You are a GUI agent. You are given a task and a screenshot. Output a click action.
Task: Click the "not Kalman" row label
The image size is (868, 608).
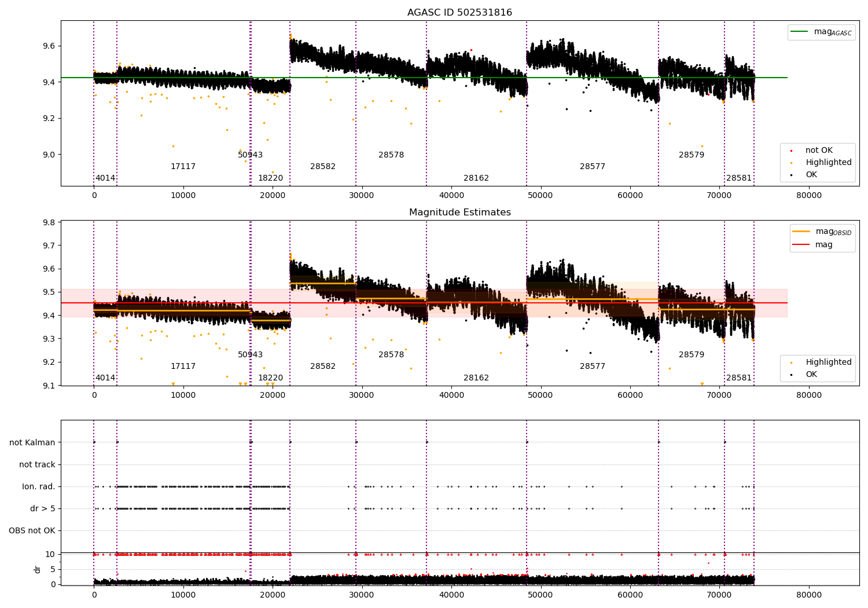click(32, 442)
